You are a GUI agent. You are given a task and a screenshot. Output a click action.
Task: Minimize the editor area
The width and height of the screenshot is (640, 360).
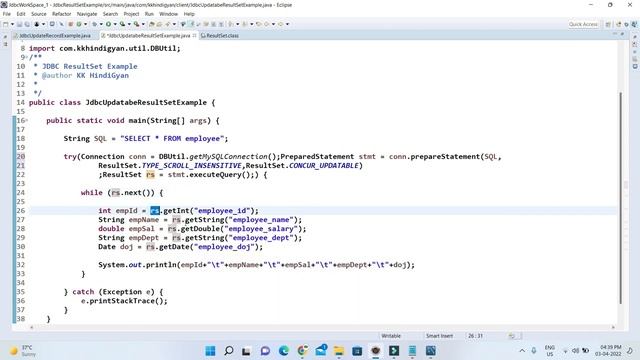tap(615, 34)
